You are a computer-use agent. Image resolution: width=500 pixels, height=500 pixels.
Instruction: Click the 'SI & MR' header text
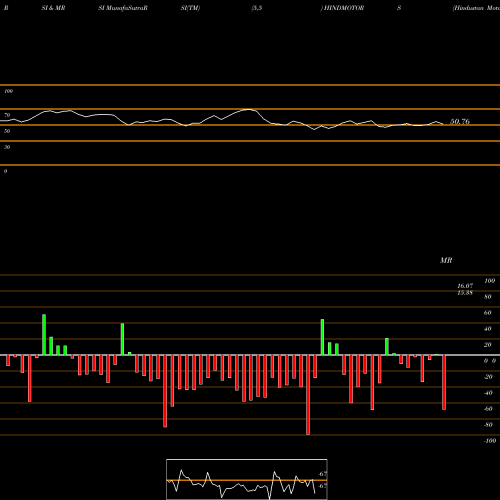click(x=53, y=8)
